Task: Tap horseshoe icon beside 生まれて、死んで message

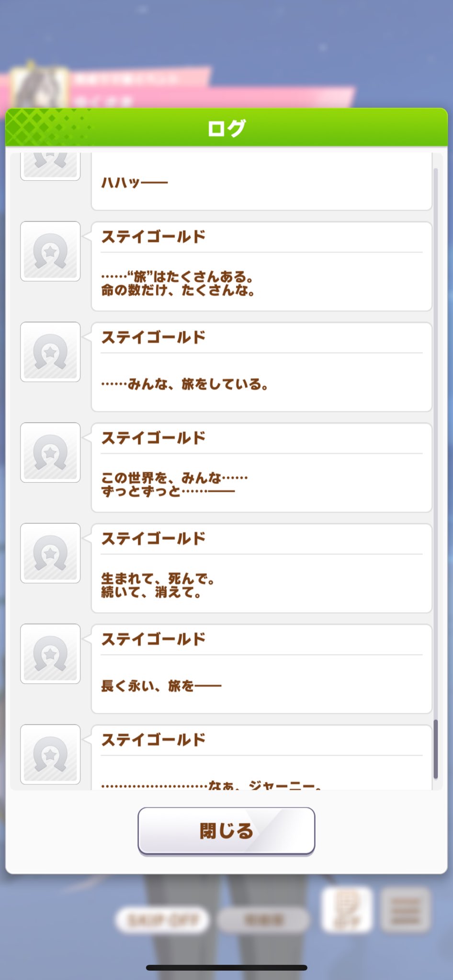Action: (50, 553)
